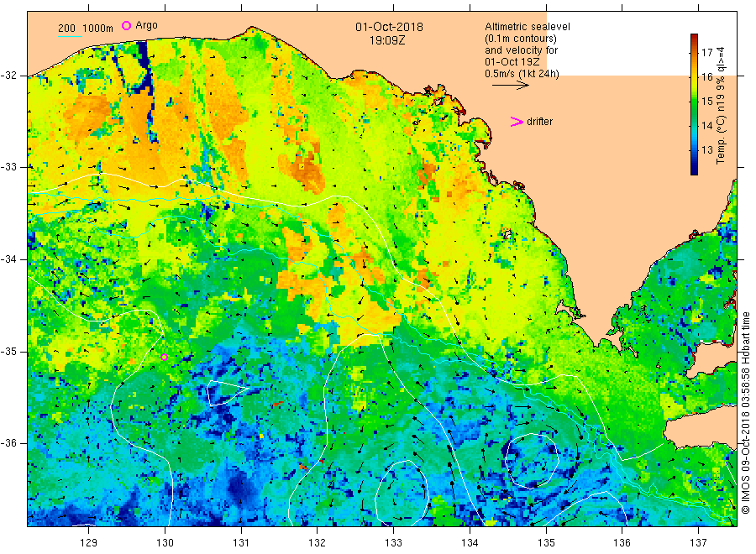Click the 13 value on the temperature scale
Viewport: 756px width, 554px height.
point(706,149)
